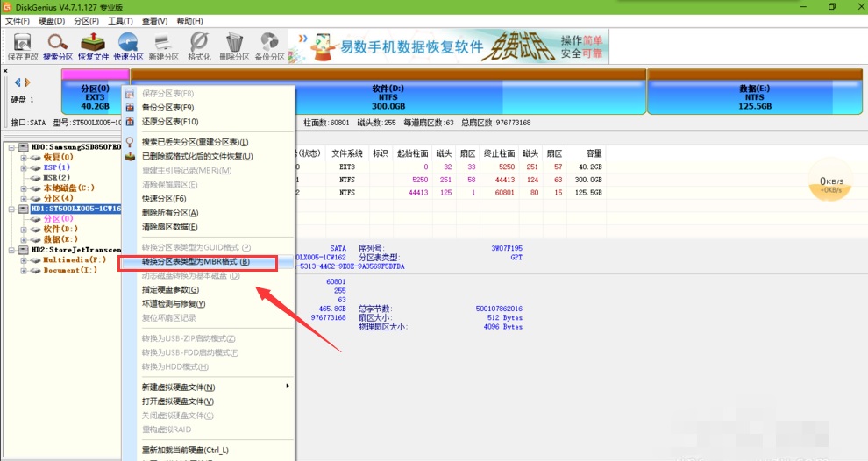This screenshot has height=461, width=868.
Task: Click the 起始柱面 column header
Action: (412, 153)
